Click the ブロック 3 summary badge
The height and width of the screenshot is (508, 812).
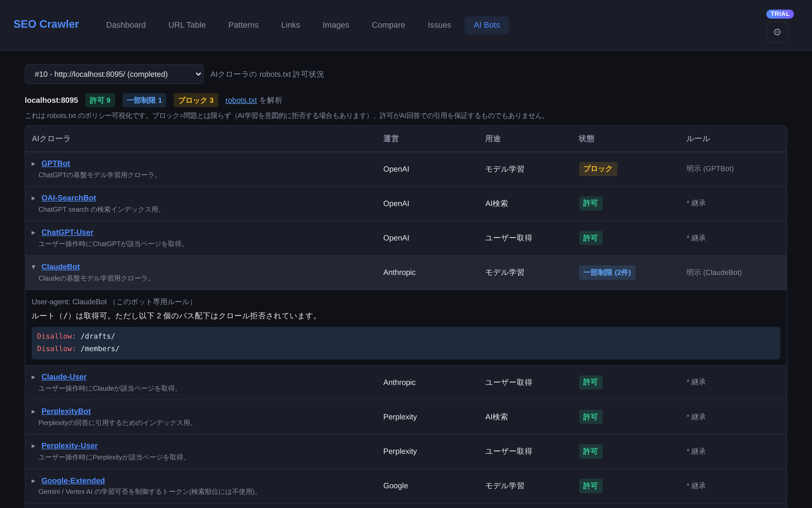coord(196,100)
